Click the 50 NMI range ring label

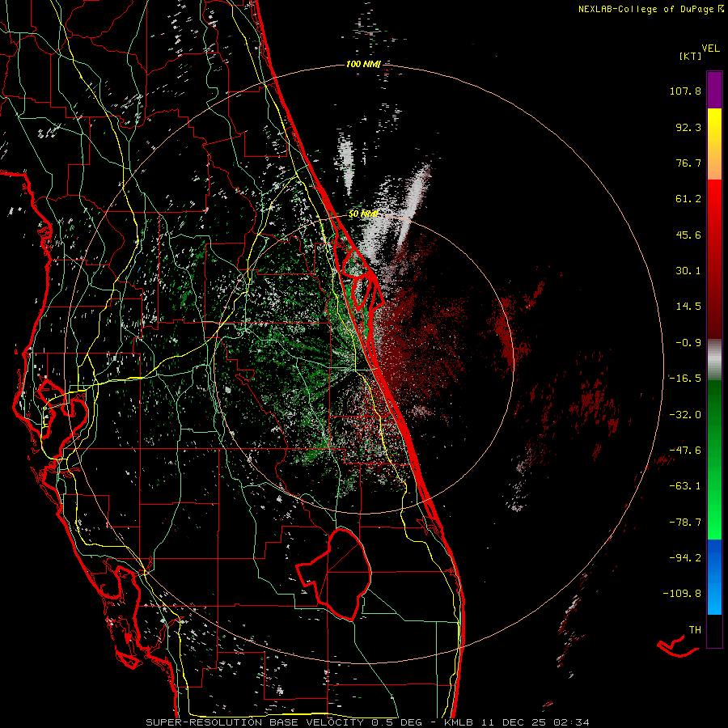point(363,214)
